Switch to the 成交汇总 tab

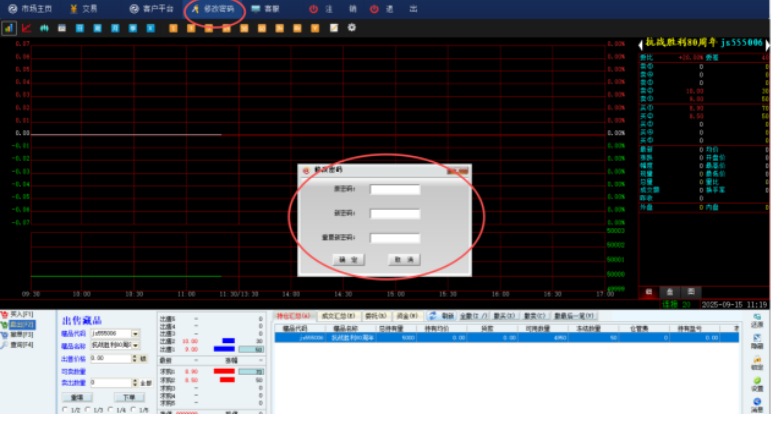coord(341,316)
